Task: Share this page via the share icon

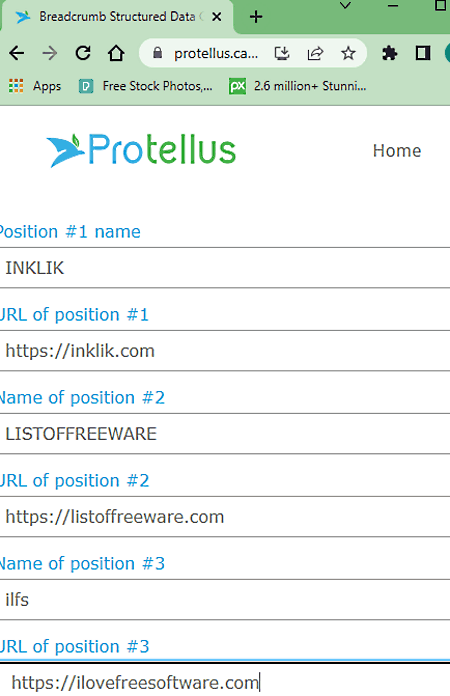Action: [315, 54]
